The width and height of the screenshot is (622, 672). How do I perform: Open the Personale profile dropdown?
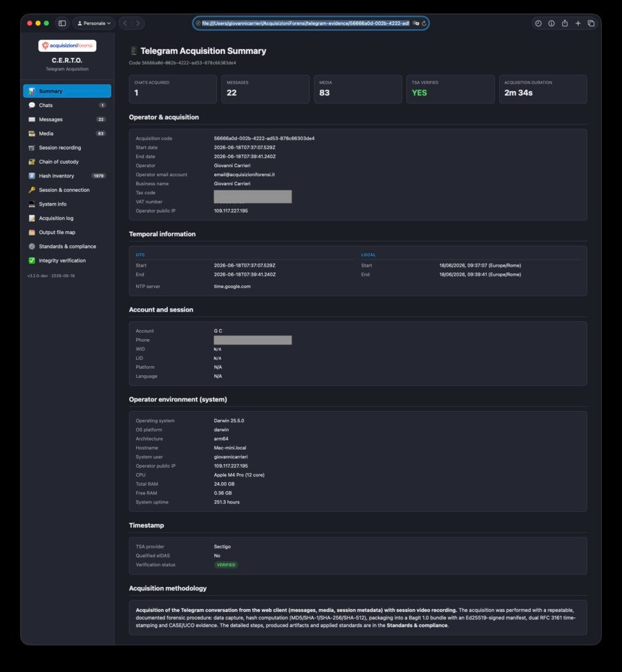click(x=94, y=23)
